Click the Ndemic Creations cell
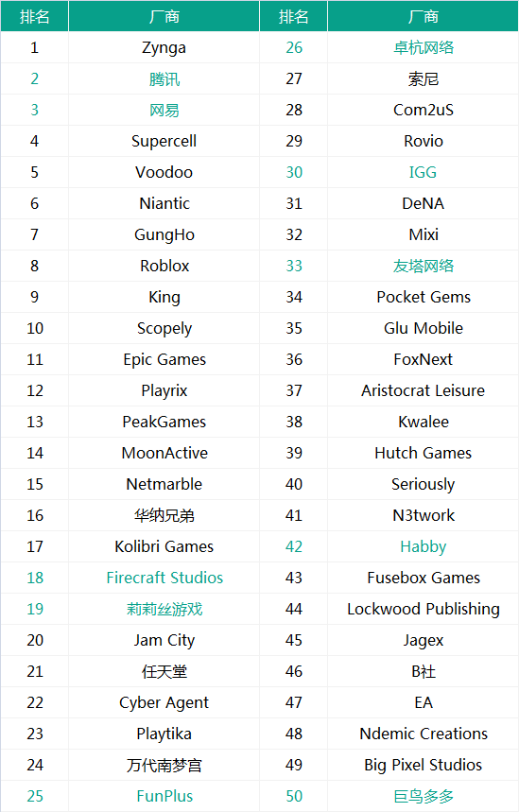The width and height of the screenshot is (519, 812). coord(424,734)
